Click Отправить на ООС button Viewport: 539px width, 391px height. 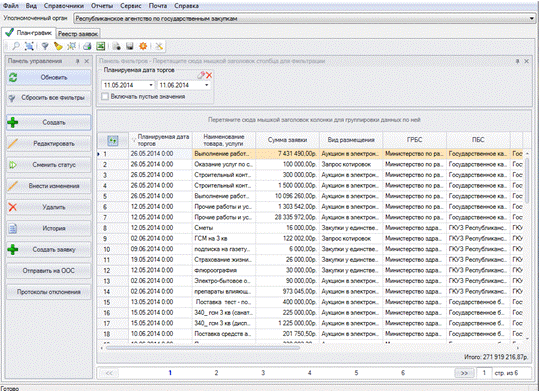(x=49, y=271)
